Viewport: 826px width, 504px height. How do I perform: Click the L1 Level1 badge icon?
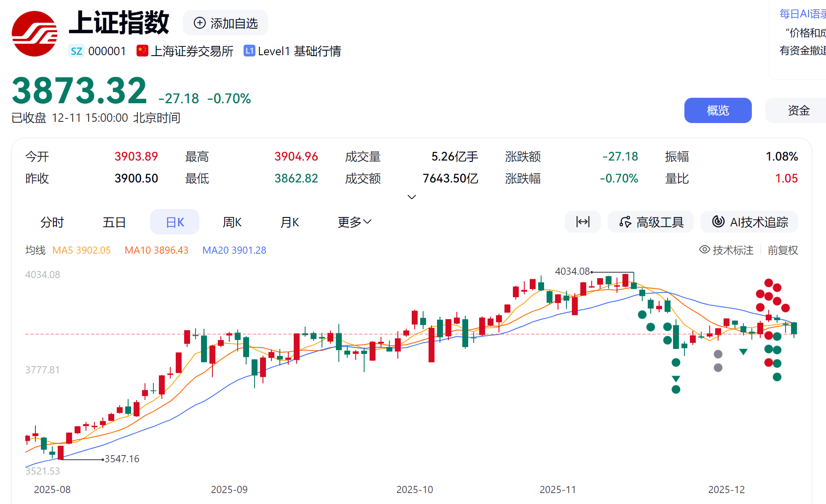(x=249, y=51)
